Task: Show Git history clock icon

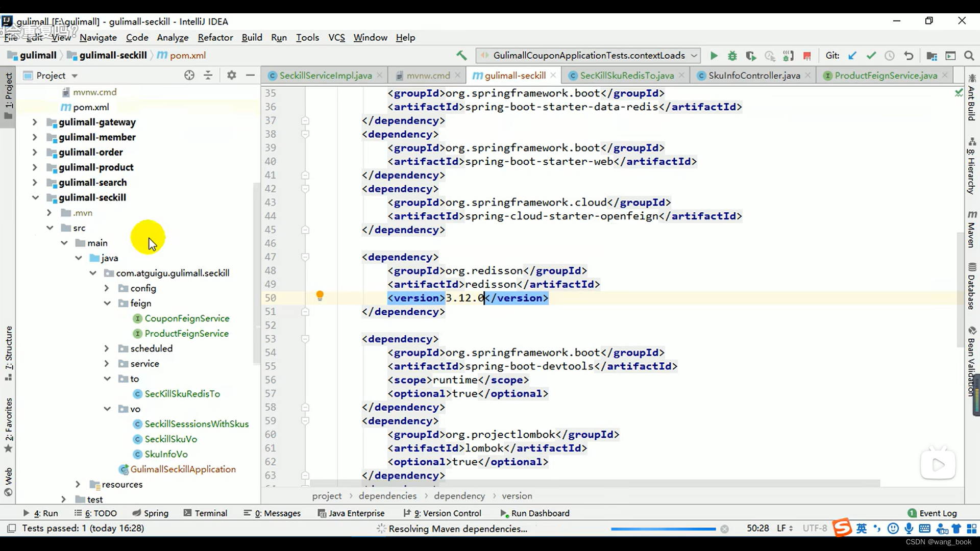Action: [890, 56]
